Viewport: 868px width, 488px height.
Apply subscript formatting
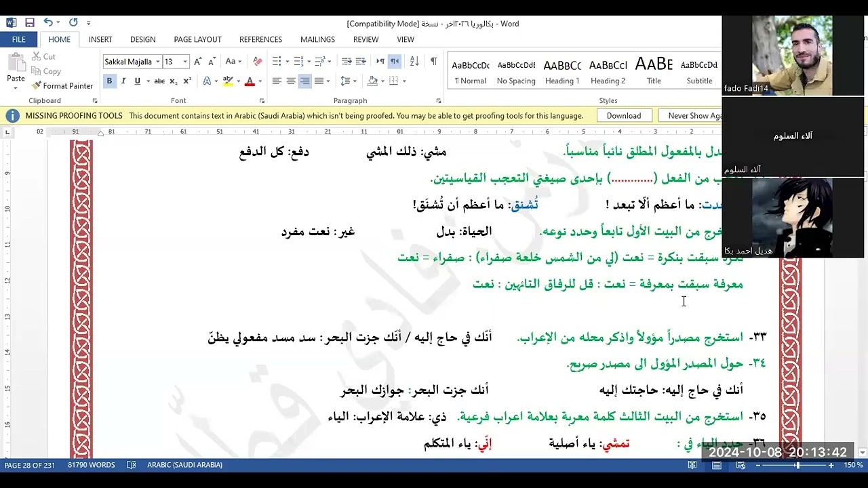tap(174, 81)
